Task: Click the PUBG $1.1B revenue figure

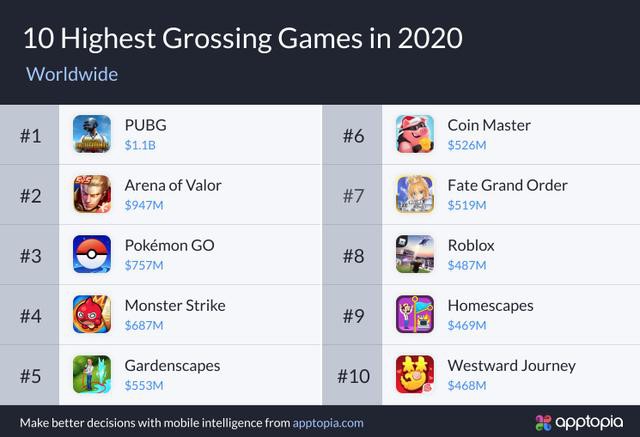Action: click(140, 145)
